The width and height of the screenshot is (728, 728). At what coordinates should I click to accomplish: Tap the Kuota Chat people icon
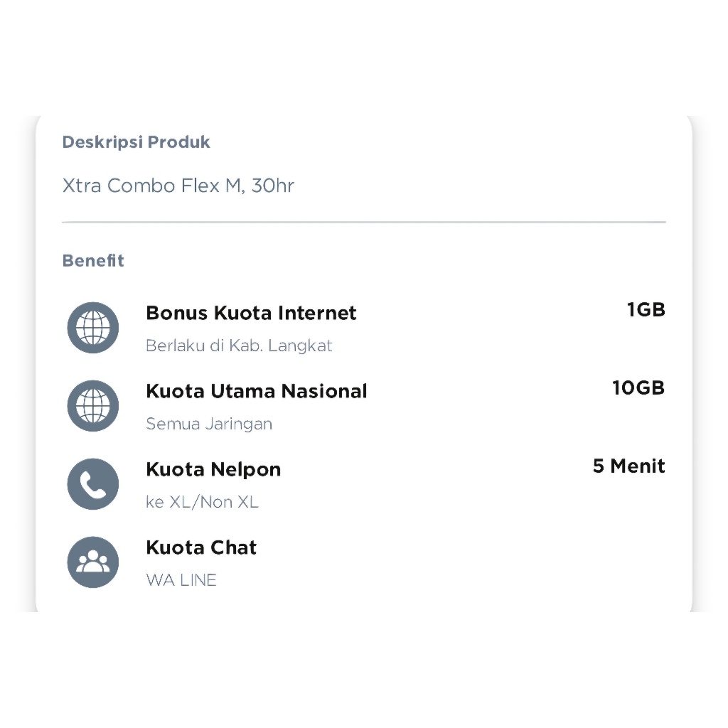coord(93,562)
